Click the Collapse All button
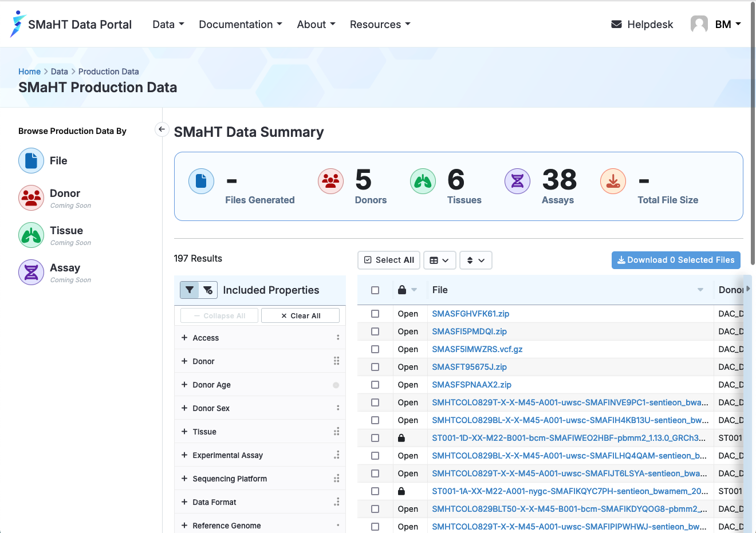Image resolution: width=756 pixels, height=533 pixels. click(x=220, y=315)
